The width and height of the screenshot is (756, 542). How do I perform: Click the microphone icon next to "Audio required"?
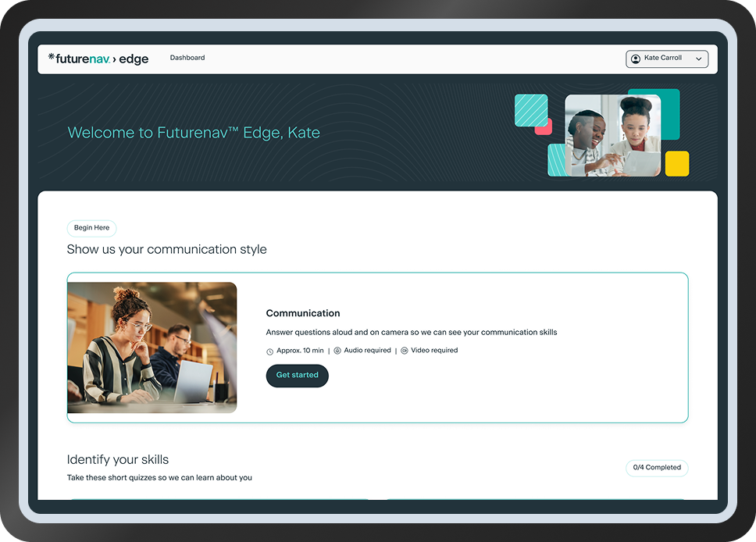337,351
